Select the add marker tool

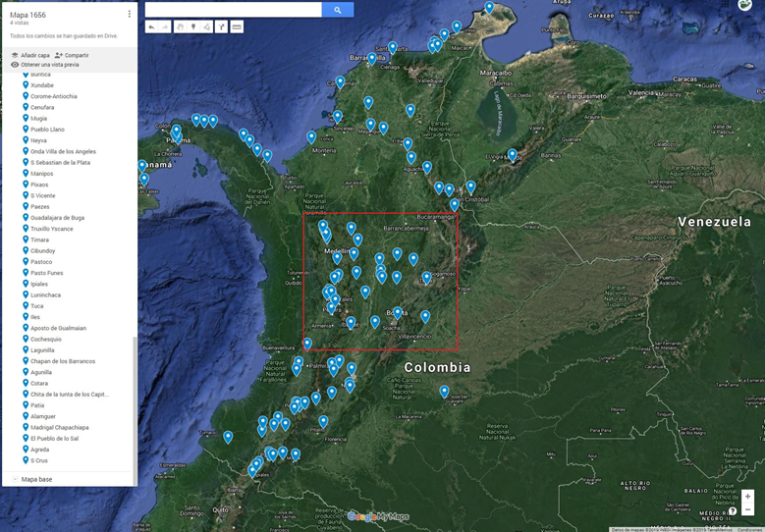pos(192,27)
